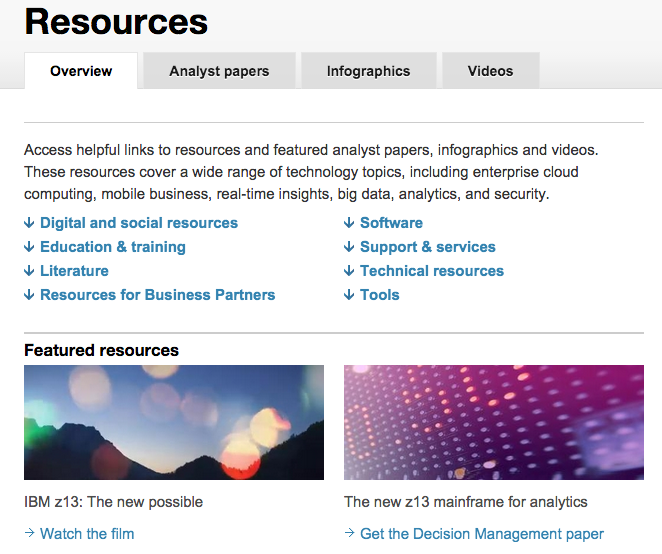This screenshot has height=554, width=662.
Task: Switch to the Analyst papers tab
Action: pos(219,71)
